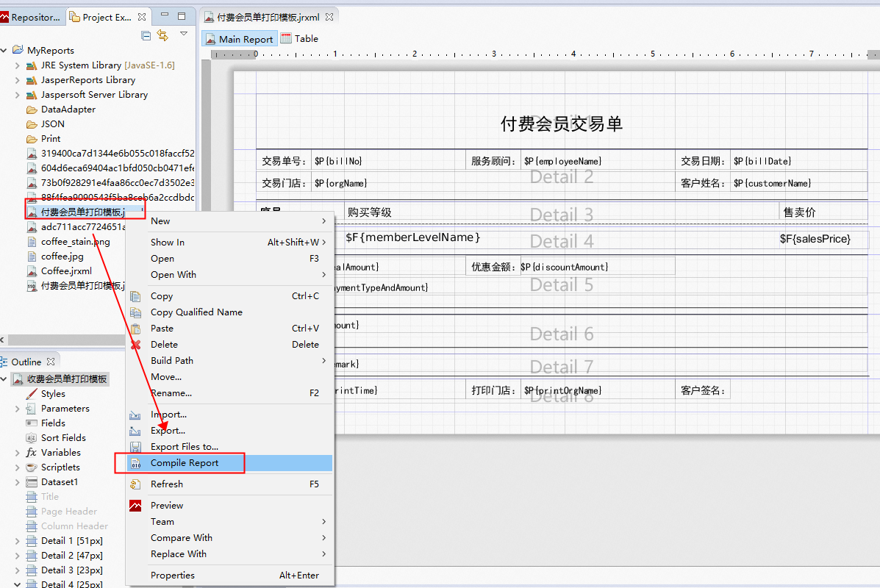Expand JRE System Library node
Screen dimensions: 880x588
[x=18, y=65]
